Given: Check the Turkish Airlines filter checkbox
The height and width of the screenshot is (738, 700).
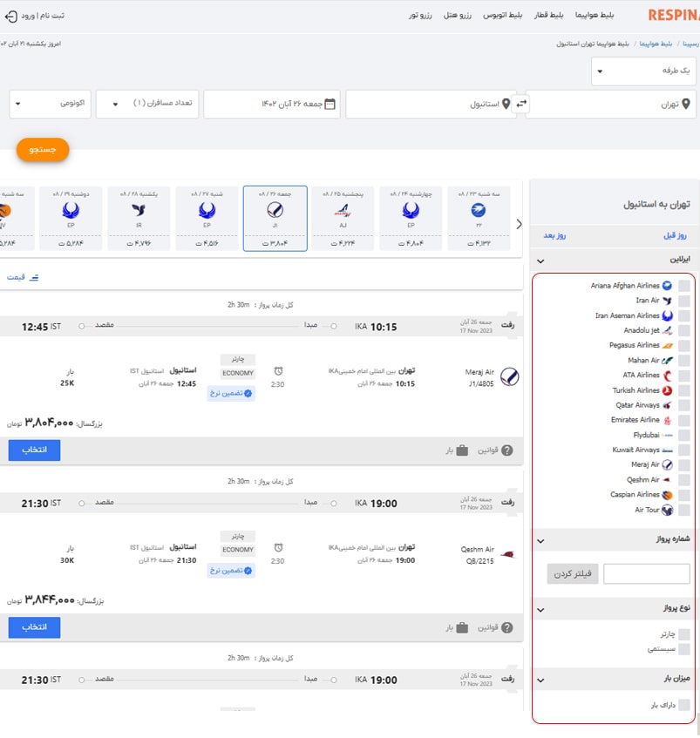Looking at the screenshot, I should (x=684, y=390).
